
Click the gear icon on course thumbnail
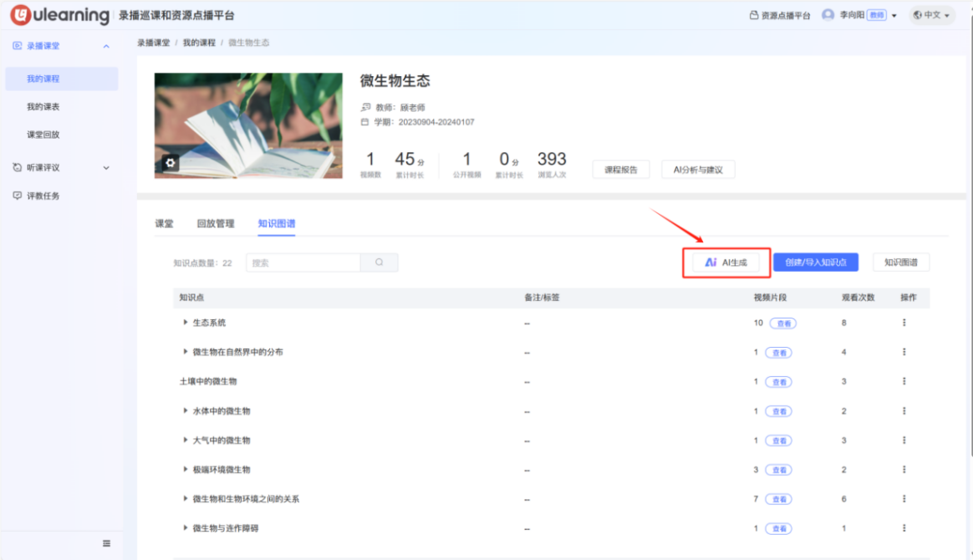click(171, 163)
